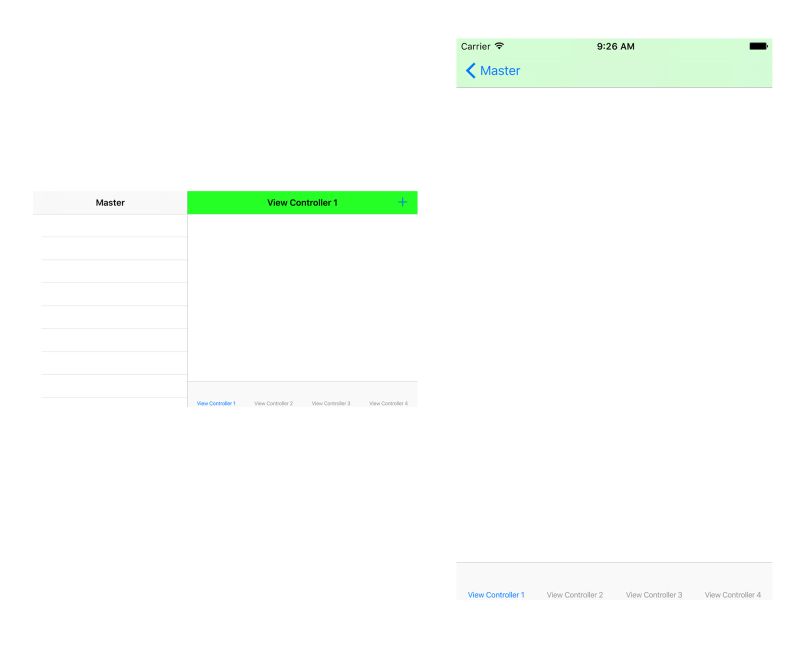The width and height of the screenshot is (800, 662).
Task: Open the View Controller 2 tab in the simulator
Action: click(575, 594)
